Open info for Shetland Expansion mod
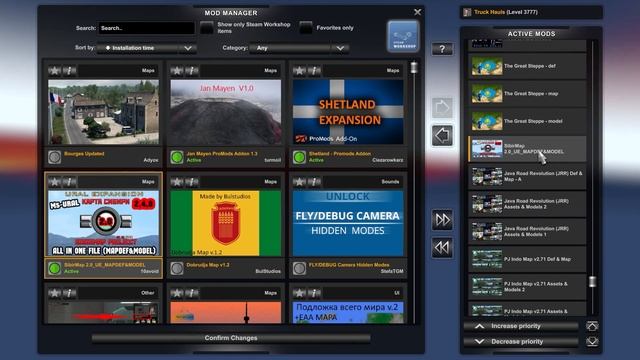The width and height of the screenshot is (640, 360). pyautogui.click(x=314, y=71)
